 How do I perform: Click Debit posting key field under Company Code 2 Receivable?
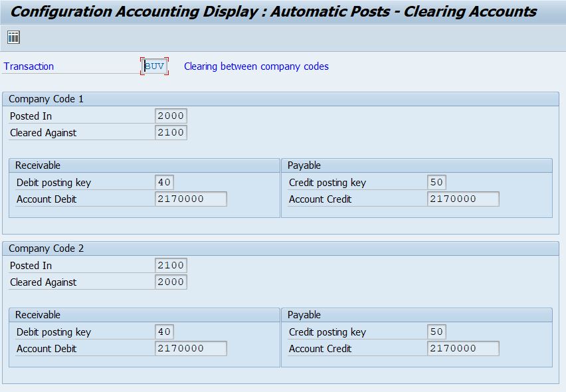tap(163, 332)
